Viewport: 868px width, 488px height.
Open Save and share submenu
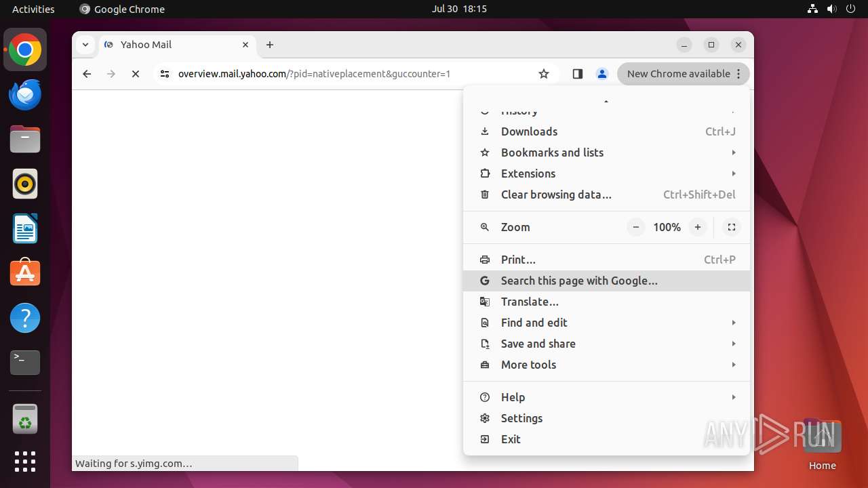click(606, 344)
